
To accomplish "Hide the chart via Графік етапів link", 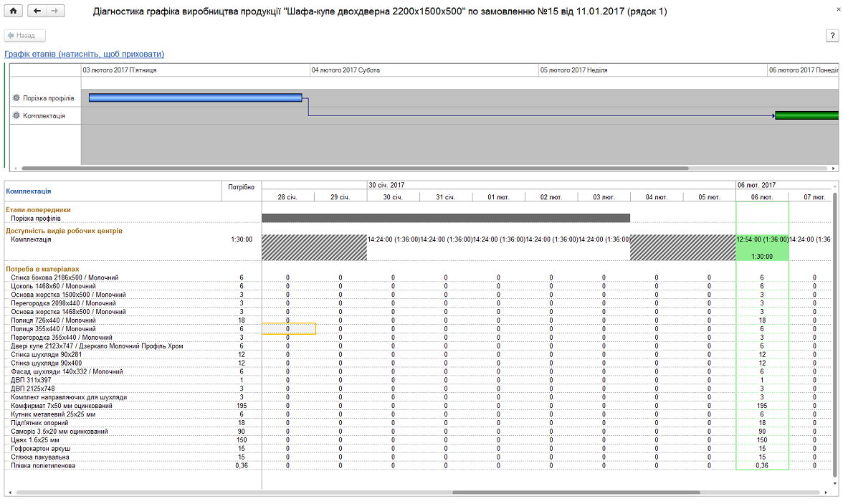I will [x=85, y=54].
